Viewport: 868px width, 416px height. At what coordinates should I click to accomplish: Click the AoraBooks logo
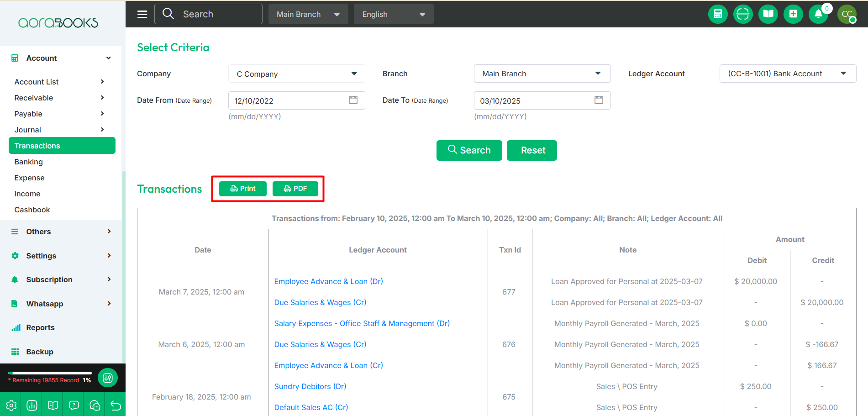click(x=58, y=23)
